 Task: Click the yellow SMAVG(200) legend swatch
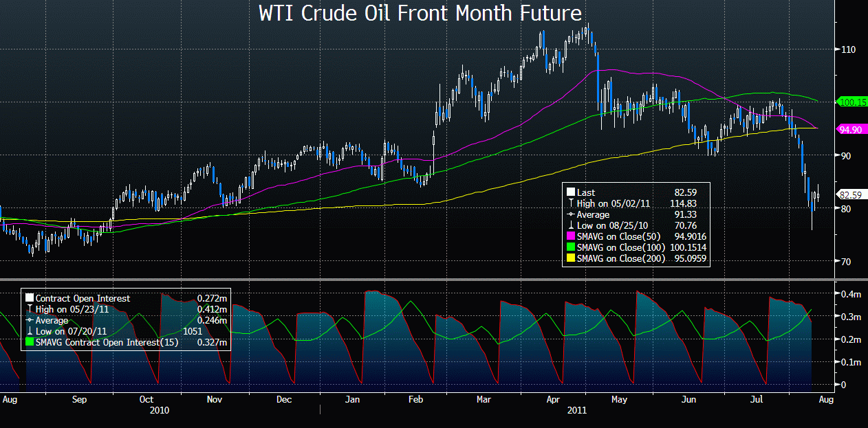(x=570, y=259)
